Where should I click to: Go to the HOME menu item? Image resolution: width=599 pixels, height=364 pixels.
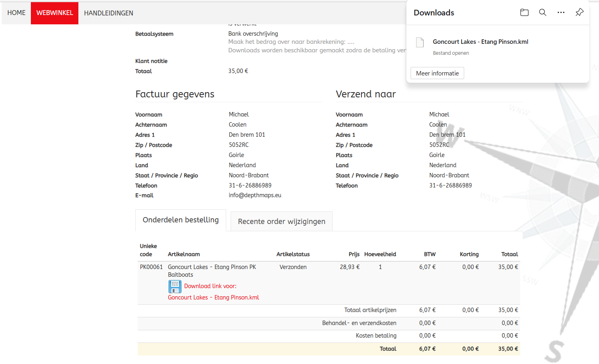click(16, 13)
